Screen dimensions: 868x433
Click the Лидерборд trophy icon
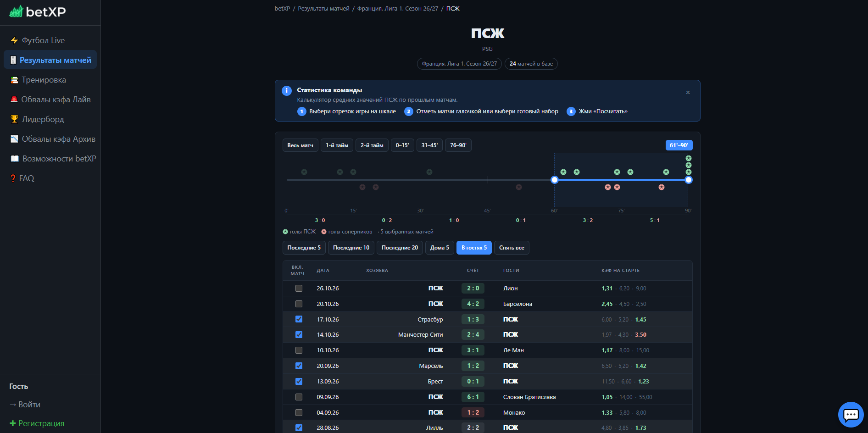point(14,119)
